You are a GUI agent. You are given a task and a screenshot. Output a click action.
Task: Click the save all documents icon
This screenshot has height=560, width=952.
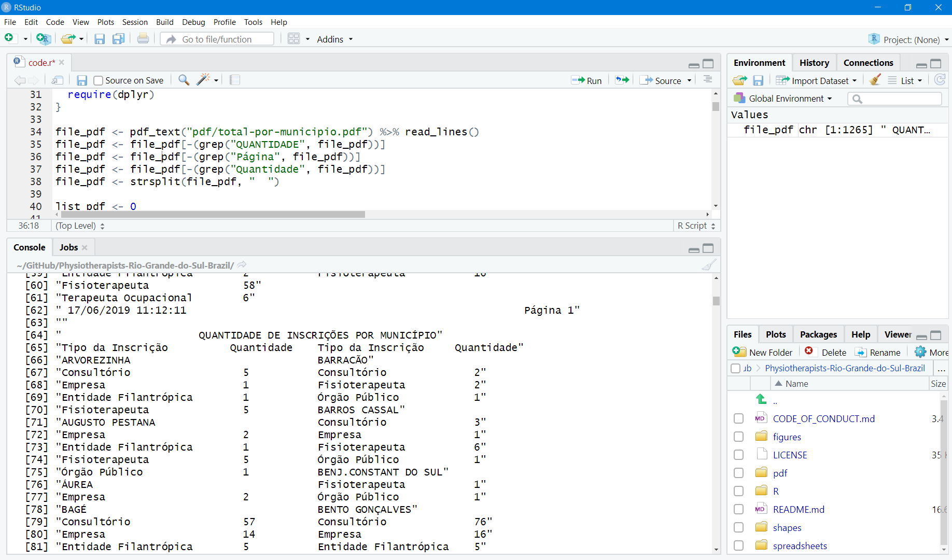coord(119,39)
